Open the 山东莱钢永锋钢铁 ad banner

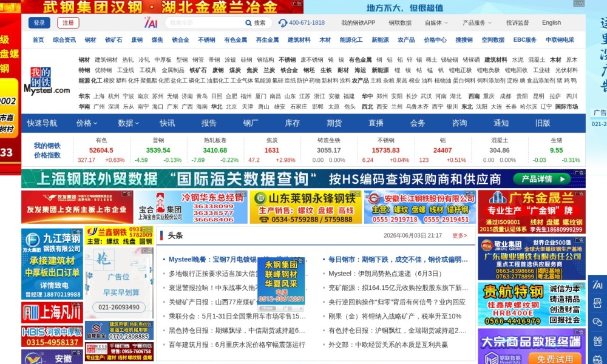pos(305,207)
